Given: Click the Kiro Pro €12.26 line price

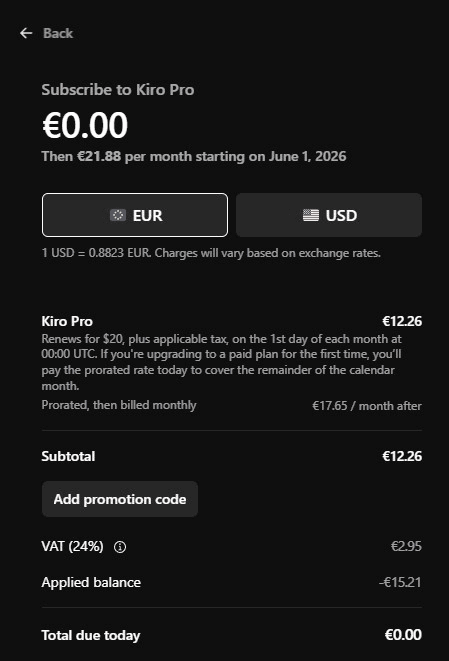Looking at the screenshot, I should point(402,321).
